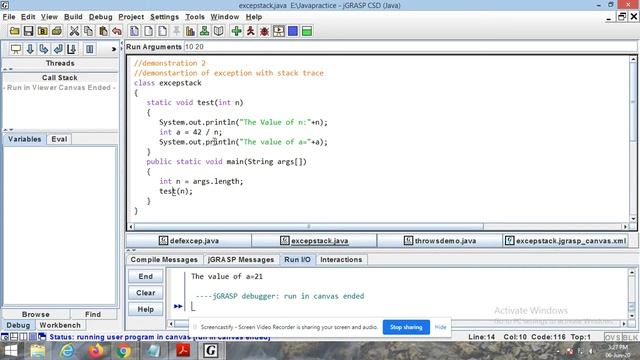
Task: Open the Tools menu
Action: pyautogui.click(x=195, y=17)
